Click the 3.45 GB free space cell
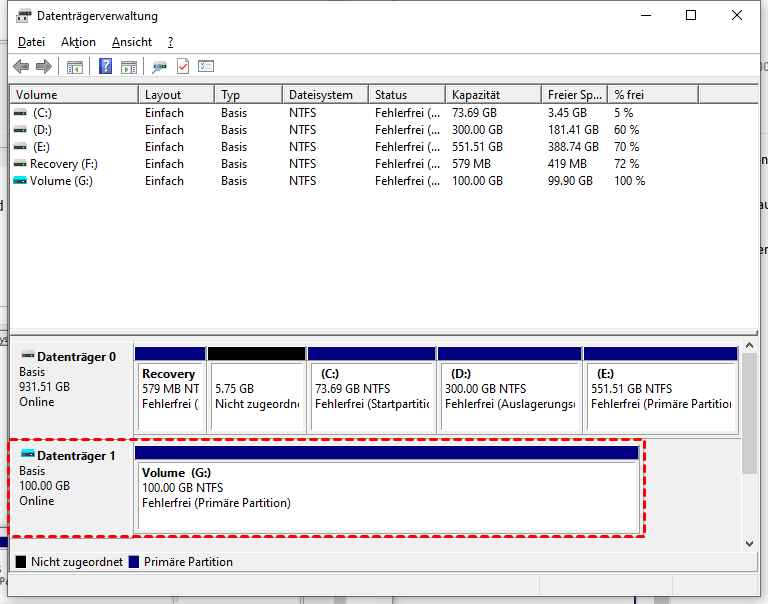 (567, 113)
